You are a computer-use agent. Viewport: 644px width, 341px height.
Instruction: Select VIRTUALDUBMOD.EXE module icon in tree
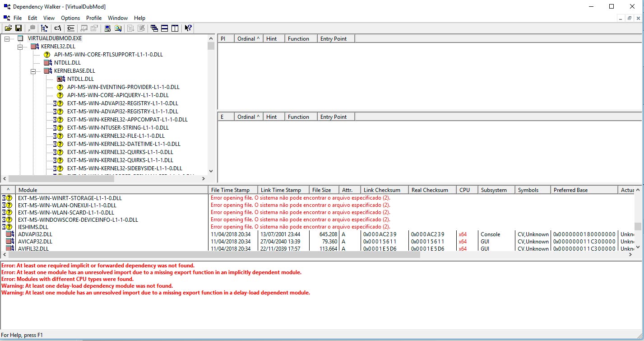[x=21, y=38]
